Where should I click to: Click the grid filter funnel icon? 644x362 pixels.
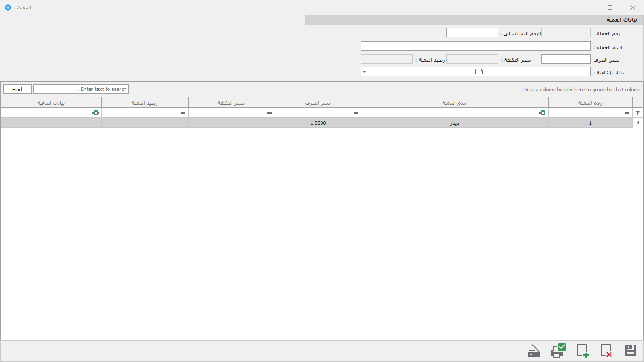pyautogui.click(x=638, y=113)
